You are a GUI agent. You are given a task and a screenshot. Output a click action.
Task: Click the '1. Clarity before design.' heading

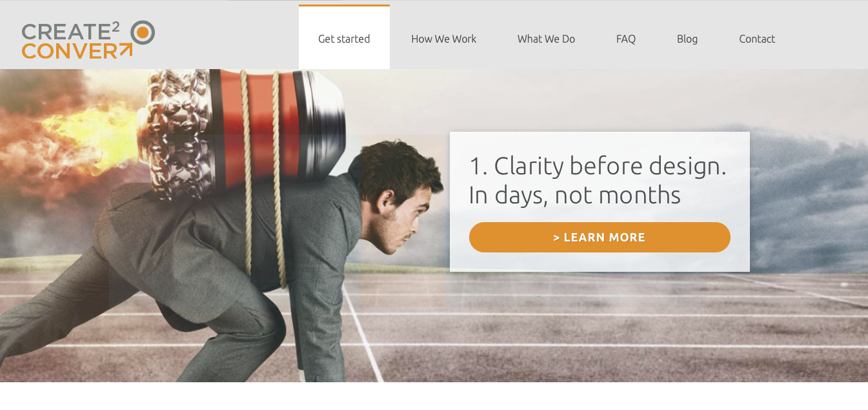point(598,167)
